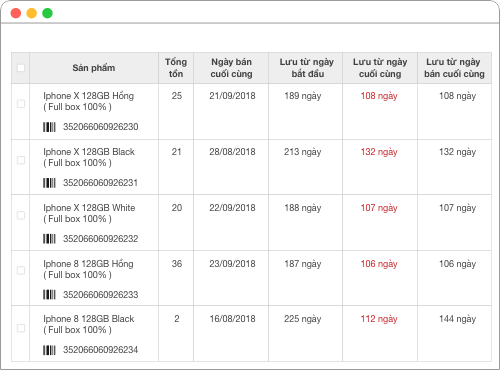This screenshot has height=370, width=500.
Task: Click stock total 21
Action: coord(176,152)
